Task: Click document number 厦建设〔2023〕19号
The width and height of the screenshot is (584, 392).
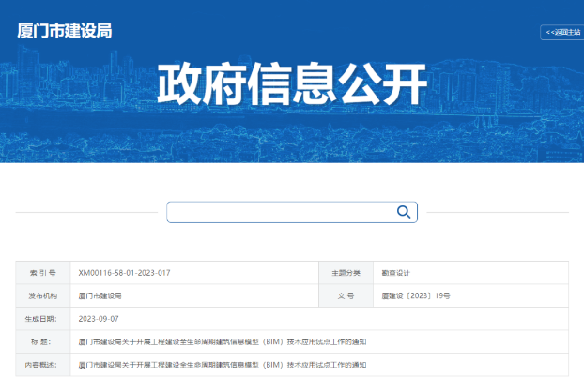Action: pos(416,296)
